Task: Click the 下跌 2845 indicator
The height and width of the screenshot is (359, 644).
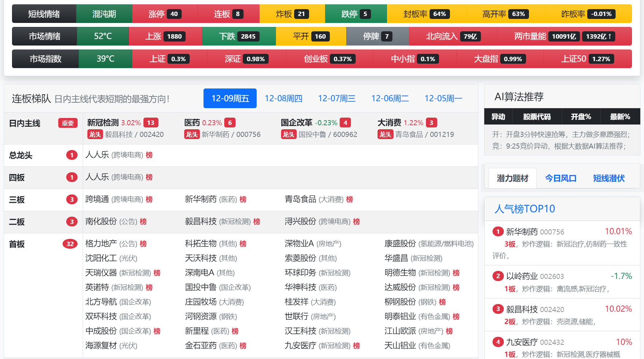Action: (x=239, y=36)
